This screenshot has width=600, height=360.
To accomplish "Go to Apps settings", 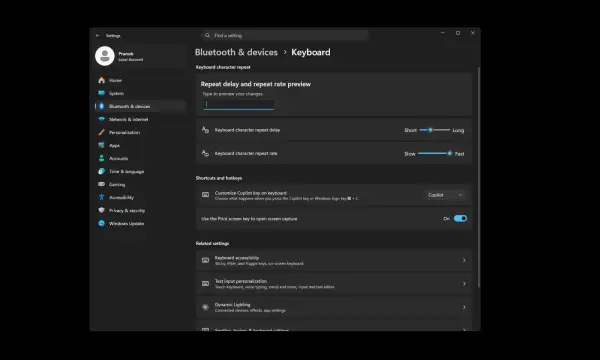I will [140, 145].
